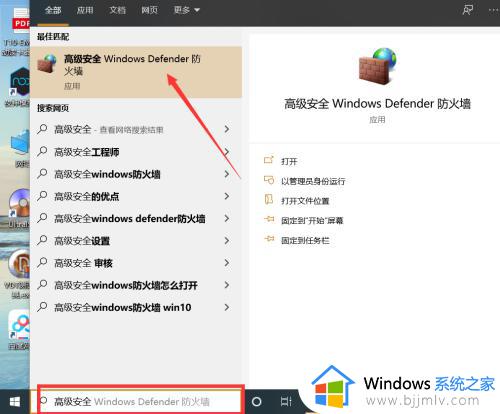
Task: Open the 全部 search tab
Action: tap(53, 10)
